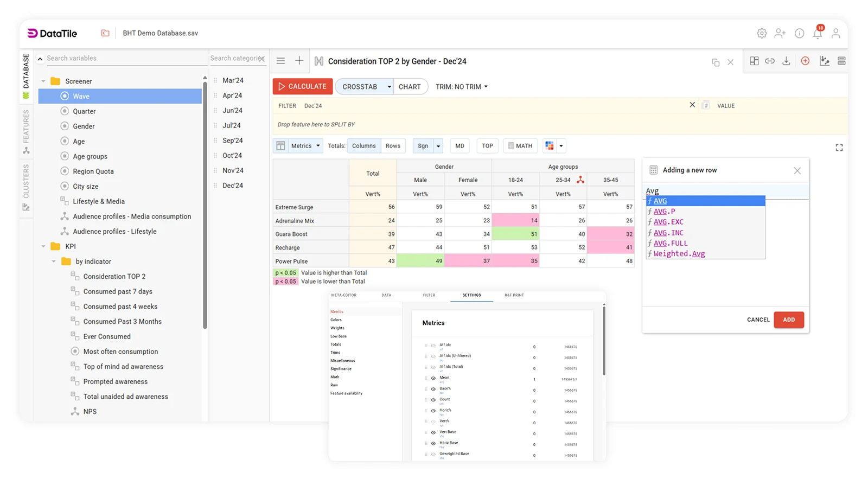
Task: Click the CALCULATE button
Action: click(x=303, y=87)
